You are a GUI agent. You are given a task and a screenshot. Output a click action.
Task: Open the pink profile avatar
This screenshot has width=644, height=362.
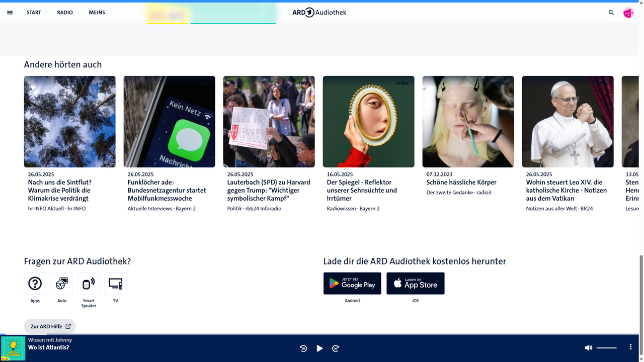[628, 13]
